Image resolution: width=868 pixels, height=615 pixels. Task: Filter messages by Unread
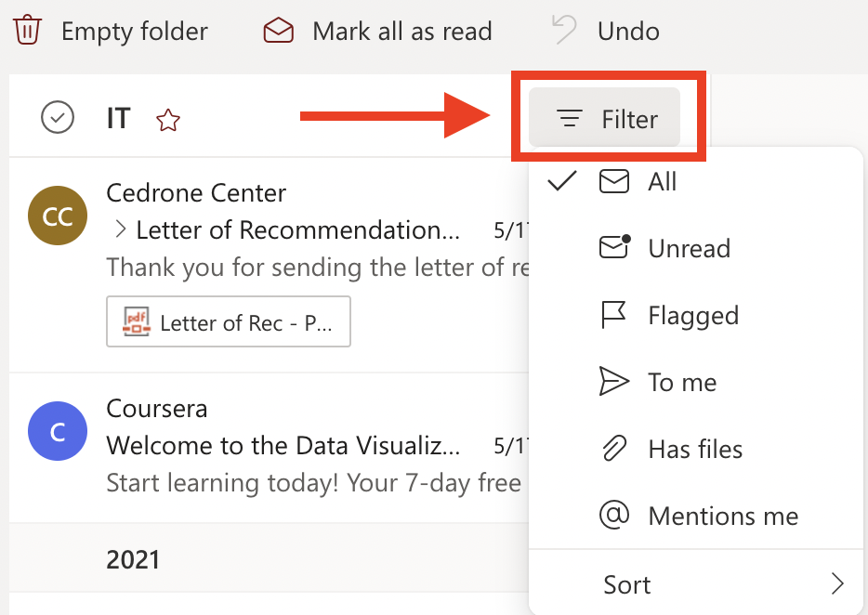tap(689, 248)
